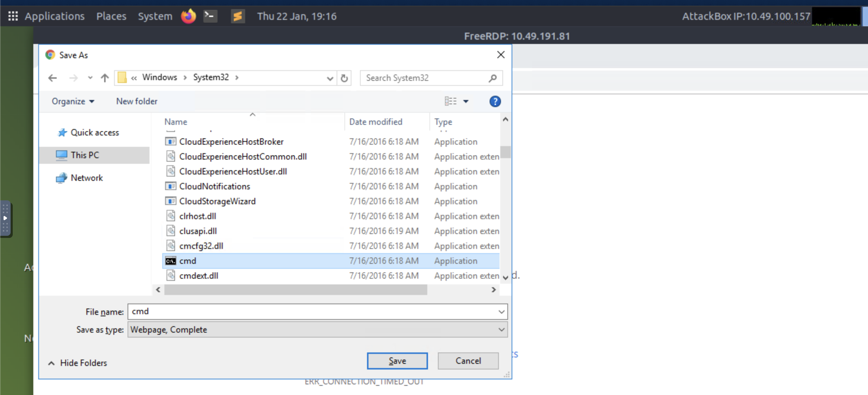Collapse the pane with Hide Folders
Screen dimensions: 868x395
78,363
